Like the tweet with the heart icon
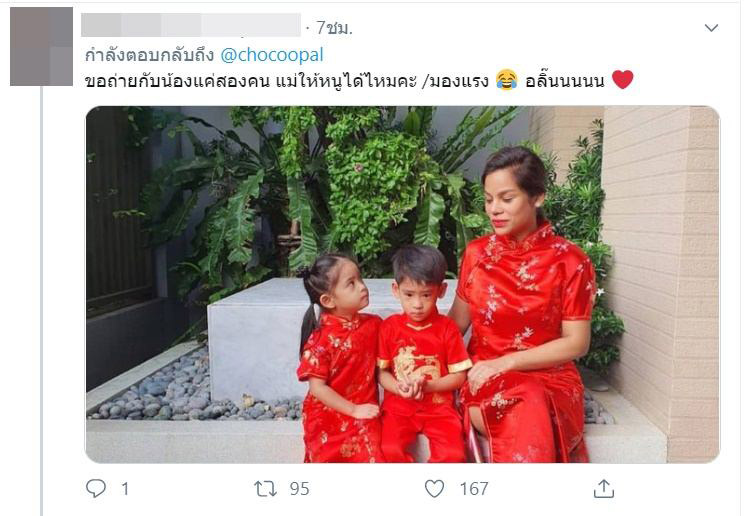Image resolution: width=745 pixels, height=516 pixels. coord(434,488)
